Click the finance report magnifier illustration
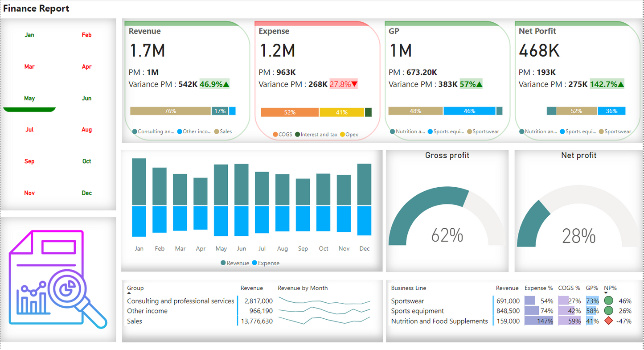Viewport: 644px width, 350px height. pos(58,280)
